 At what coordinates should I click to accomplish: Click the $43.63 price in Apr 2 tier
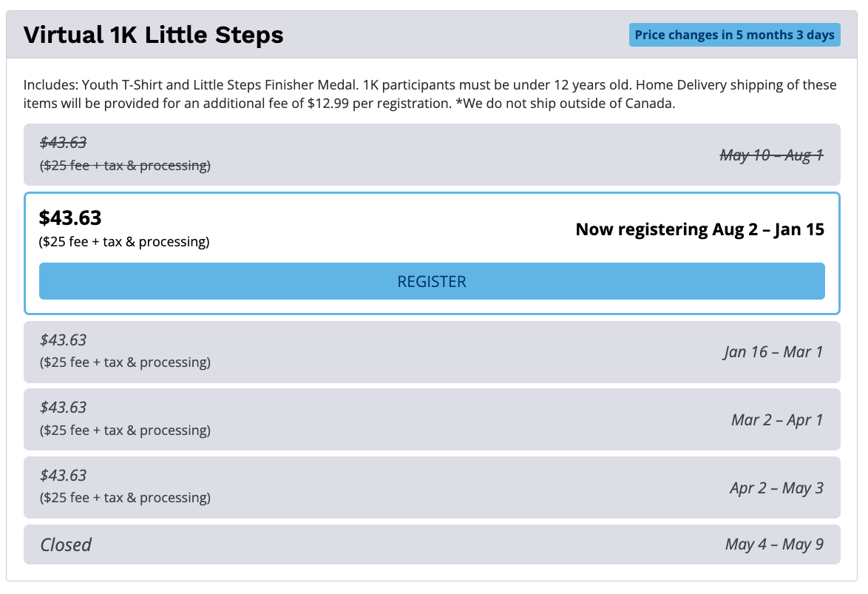click(x=64, y=476)
